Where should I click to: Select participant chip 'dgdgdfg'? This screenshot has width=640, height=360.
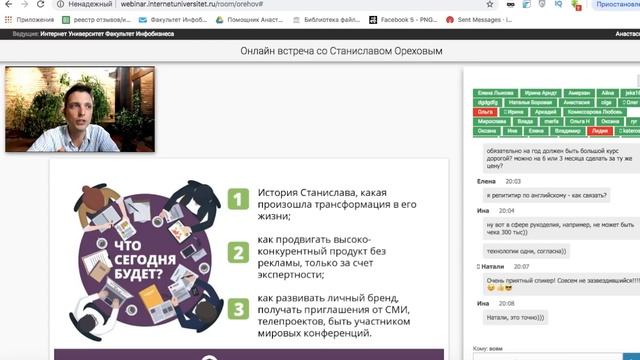tap(488, 102)
